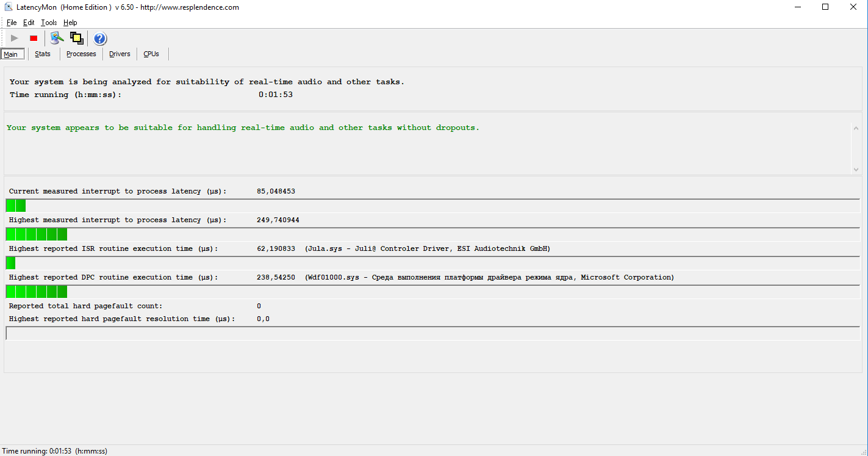Viewport: 868px width, 456px height.
Task: View the CPUs tab
Action: tap(151, 54)
